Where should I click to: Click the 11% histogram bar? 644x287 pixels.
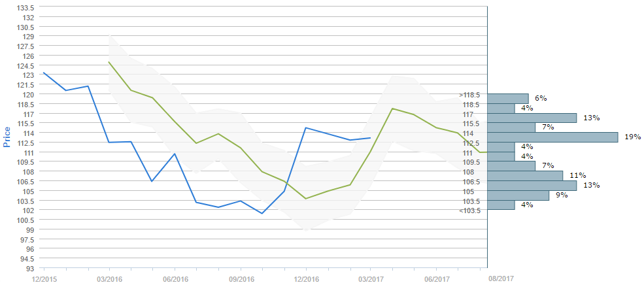[x=525, y=176]
